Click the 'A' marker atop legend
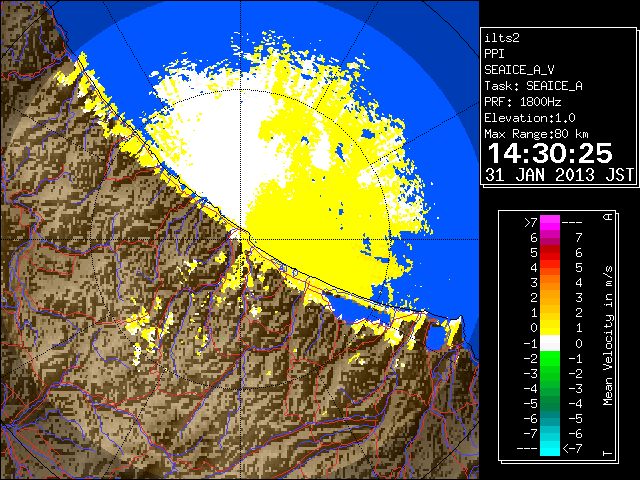Screen dimensions: 640x480 [x=608, y=217]
